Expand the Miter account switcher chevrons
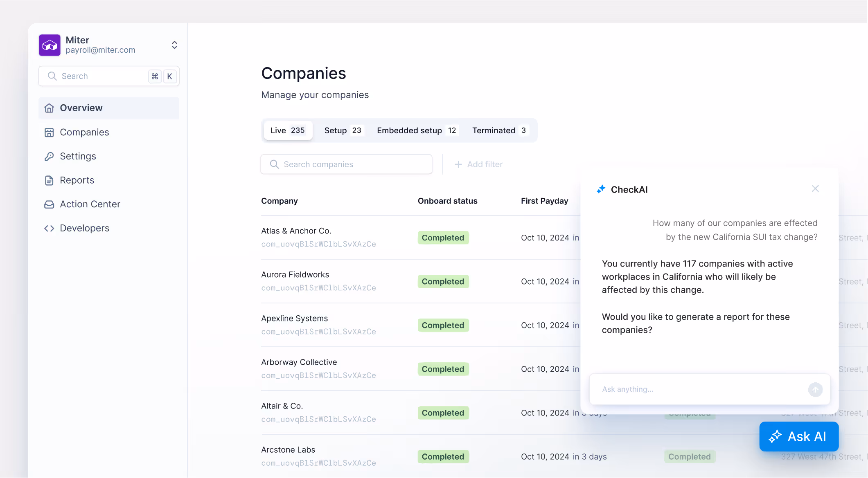 tap(174, 45)
